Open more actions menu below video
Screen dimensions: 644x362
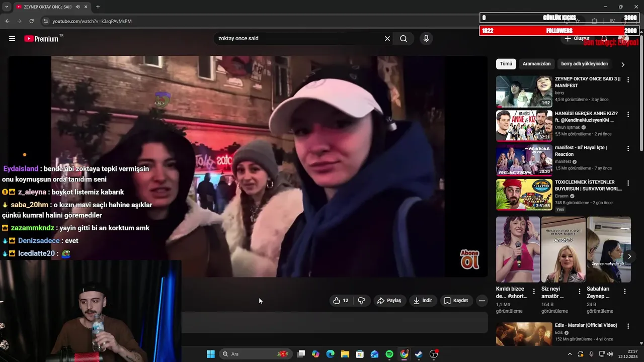point(481,301)
